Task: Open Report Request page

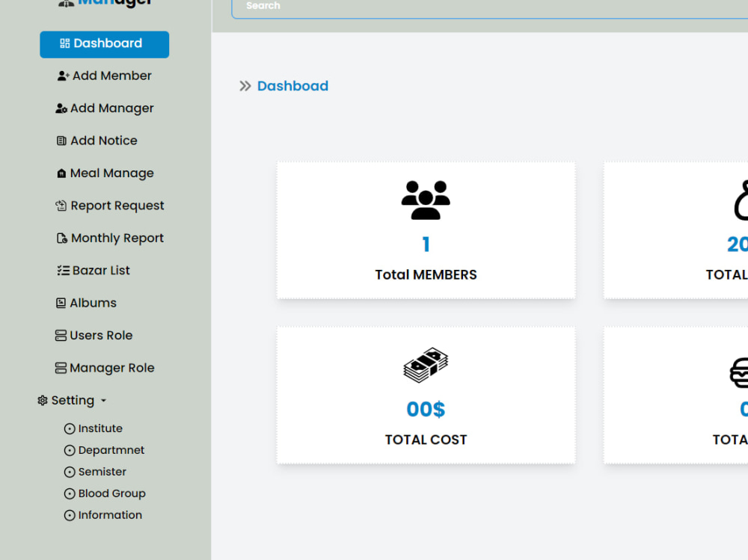Action: (110, 206)
